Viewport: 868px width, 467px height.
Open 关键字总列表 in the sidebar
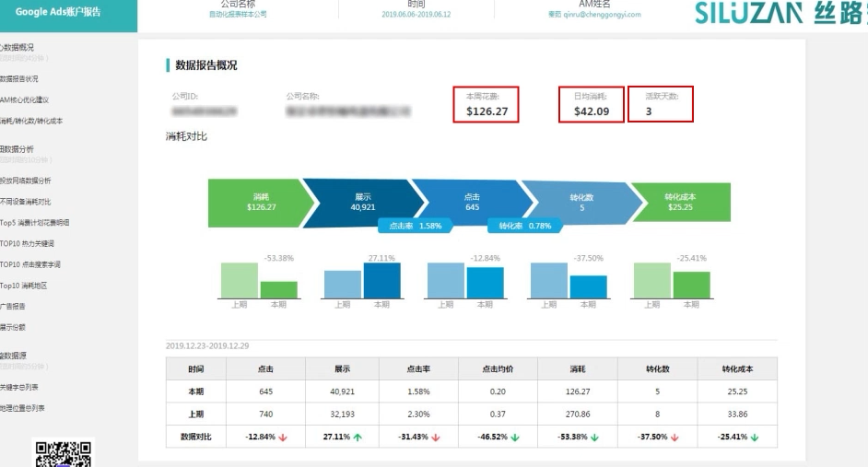(x=19, y=387)
